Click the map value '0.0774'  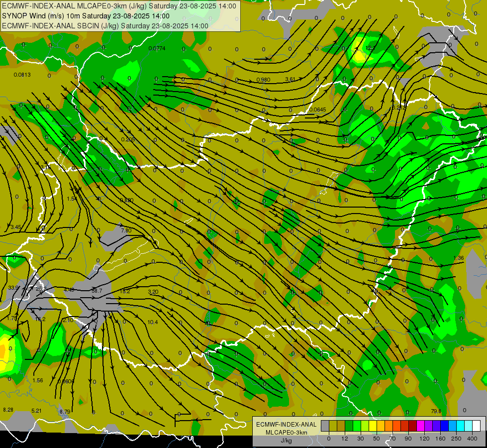[157, 48]
